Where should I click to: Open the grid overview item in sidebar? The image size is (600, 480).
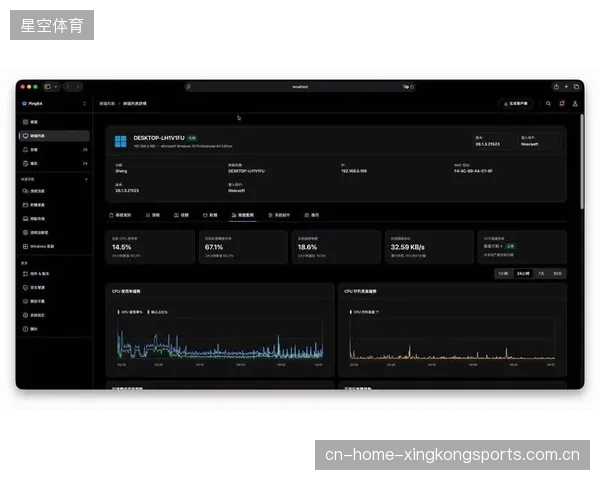point(54,122)
